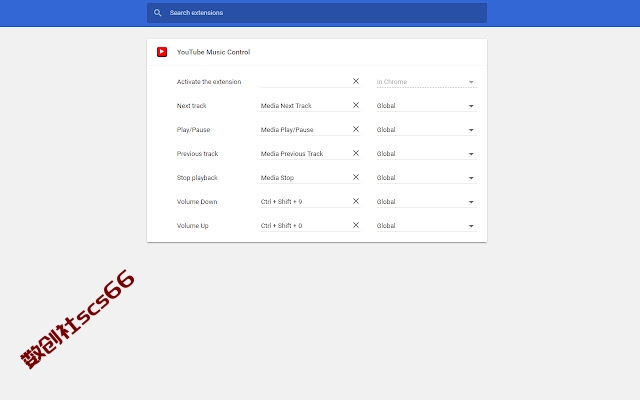Open the Volume Down scope dropdown

click(x=427, y=202)
